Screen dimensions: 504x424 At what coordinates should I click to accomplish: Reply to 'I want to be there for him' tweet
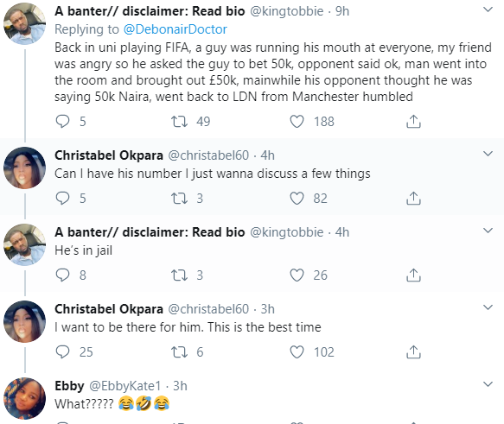click(x=62, y=352)
